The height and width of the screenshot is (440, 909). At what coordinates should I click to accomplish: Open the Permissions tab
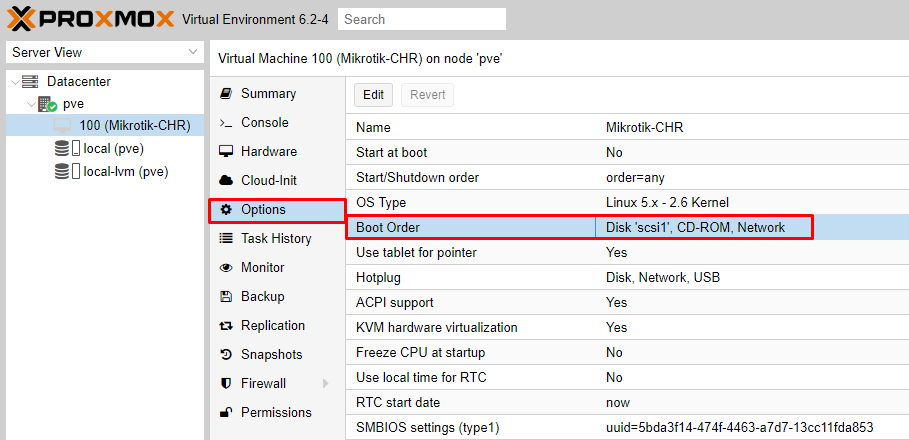(278, 413)
